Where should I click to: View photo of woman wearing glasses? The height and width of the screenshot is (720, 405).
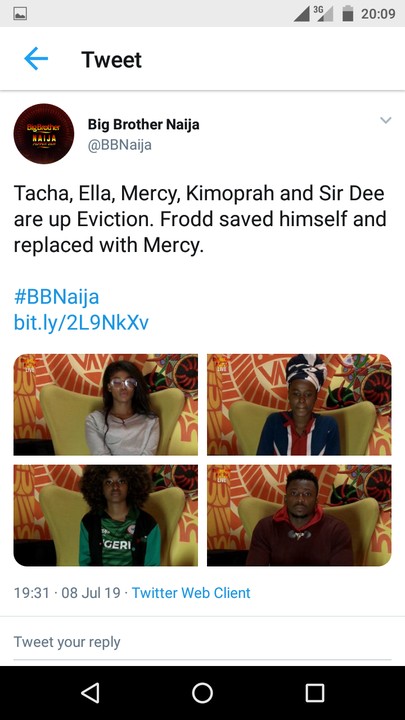(106, 405)
